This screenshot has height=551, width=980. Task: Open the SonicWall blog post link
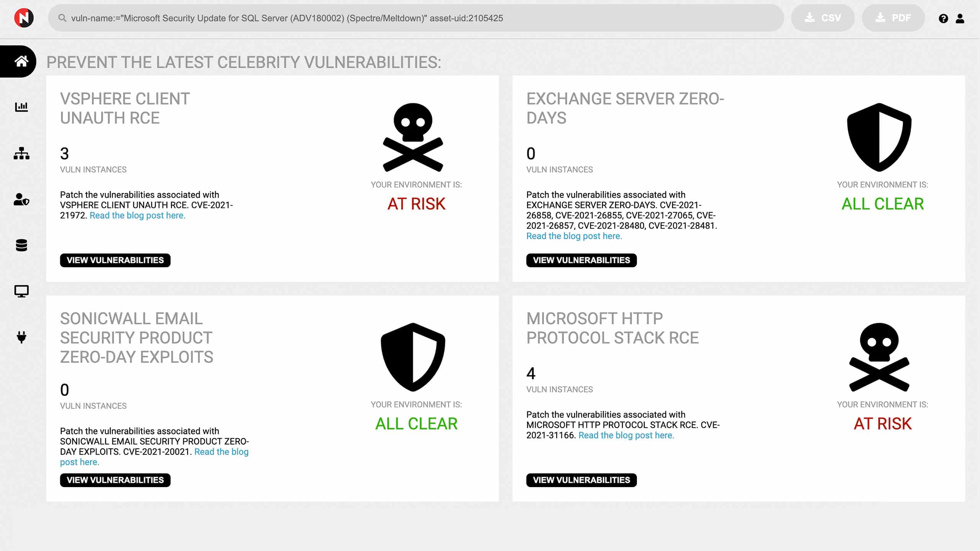[x=221, y=452]
